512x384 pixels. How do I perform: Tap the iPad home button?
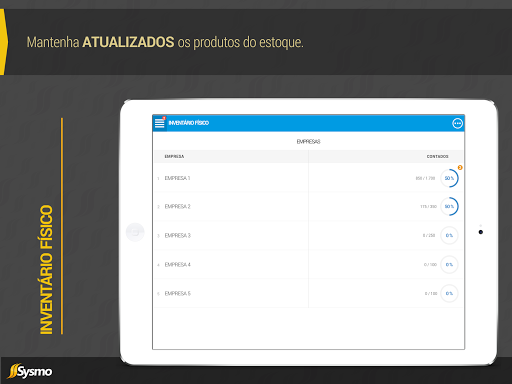point(135,232)
